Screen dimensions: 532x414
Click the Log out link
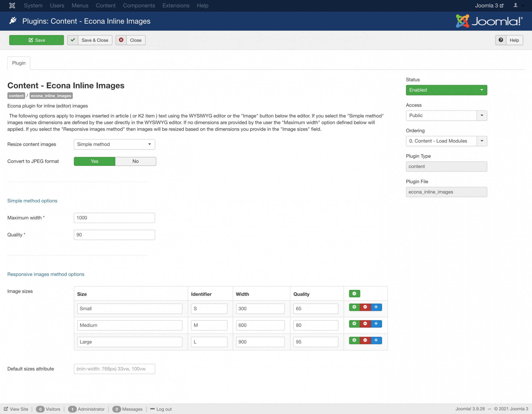(161, 409)
